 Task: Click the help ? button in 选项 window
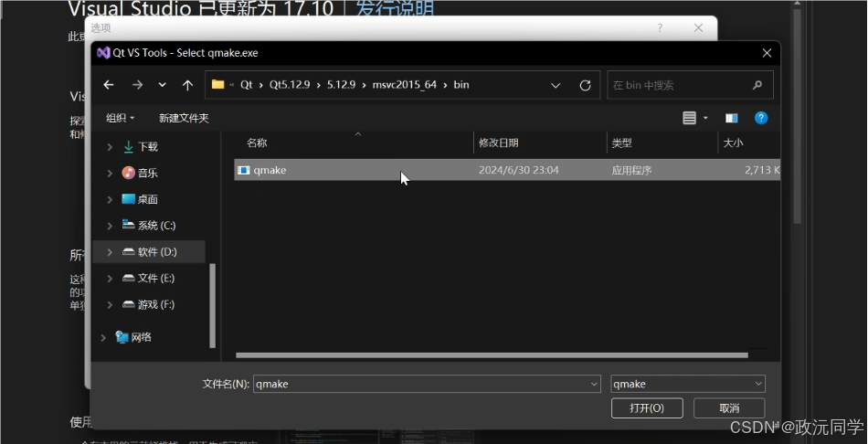660,27
